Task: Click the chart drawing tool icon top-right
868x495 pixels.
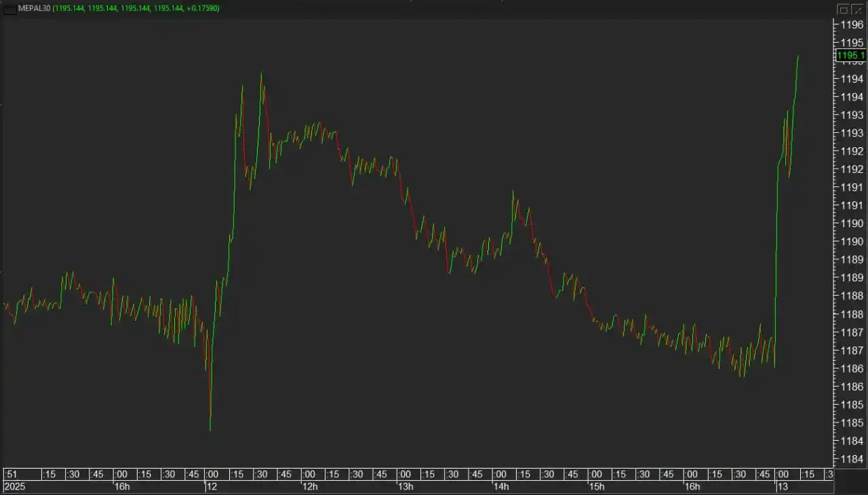Action: 856,9
